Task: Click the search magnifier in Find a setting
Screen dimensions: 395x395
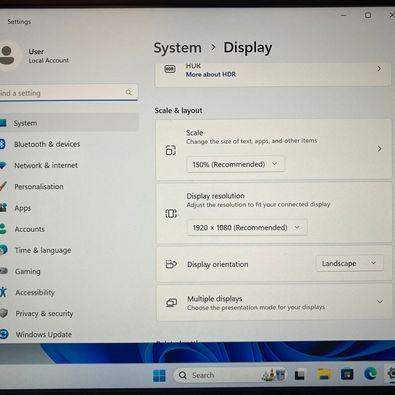Action: pos(129,92)
